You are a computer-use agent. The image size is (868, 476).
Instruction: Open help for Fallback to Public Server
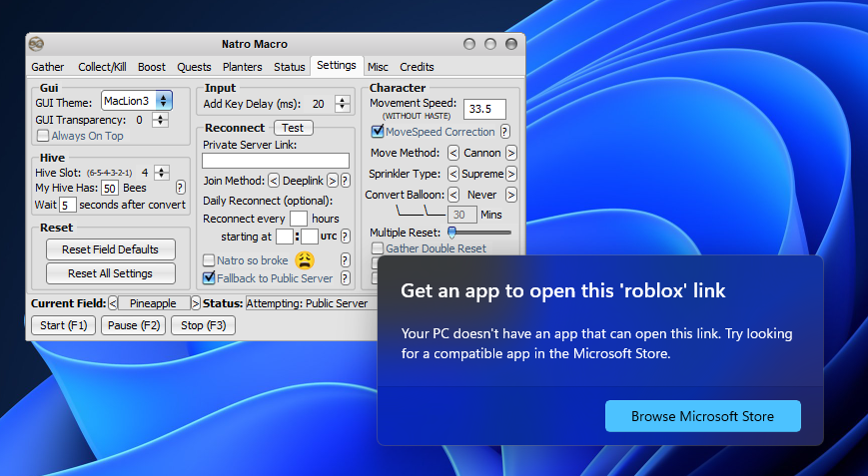[345, 278]
